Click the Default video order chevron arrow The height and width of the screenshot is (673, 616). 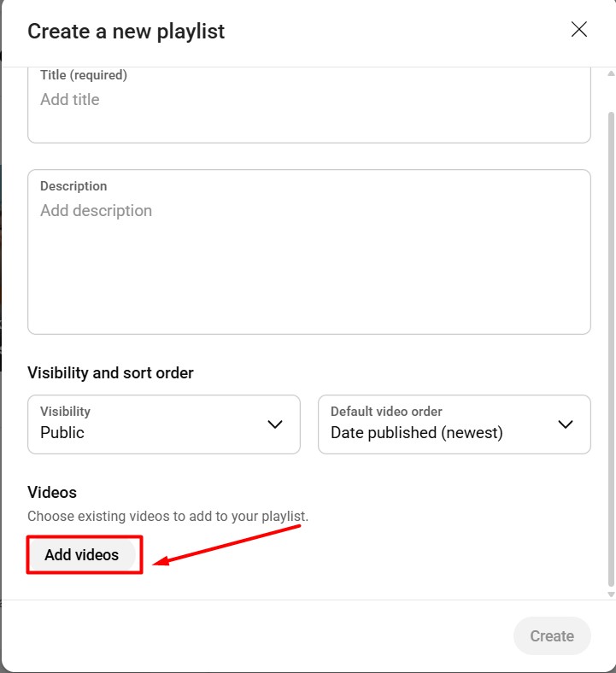[x=566, y=424]
